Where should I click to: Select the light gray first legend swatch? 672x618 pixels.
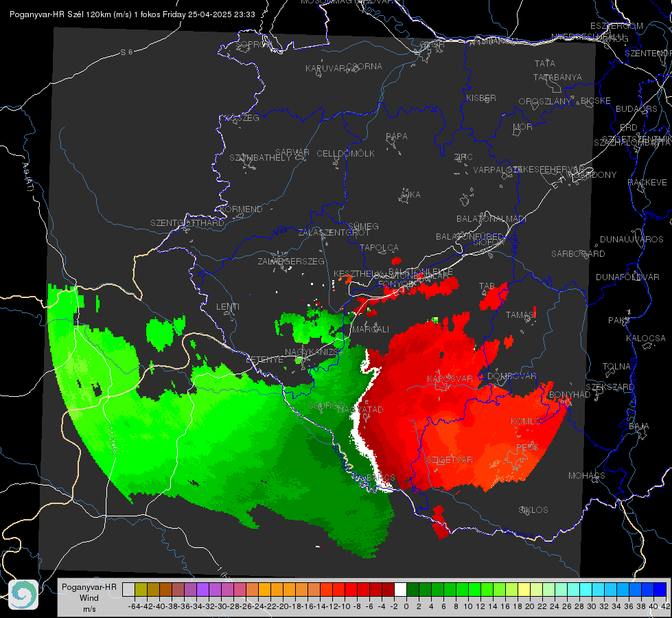[128, 589]
